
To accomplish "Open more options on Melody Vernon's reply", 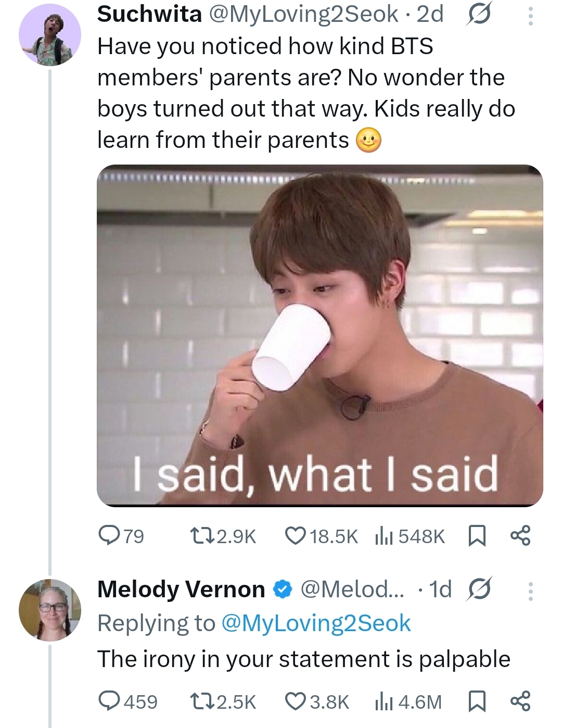I will (530, 591).
